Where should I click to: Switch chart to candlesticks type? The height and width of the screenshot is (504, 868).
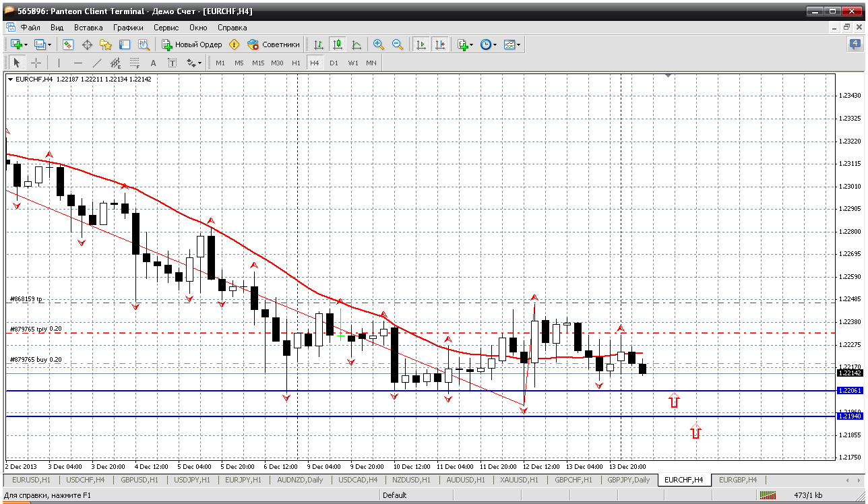pos(338,44)
